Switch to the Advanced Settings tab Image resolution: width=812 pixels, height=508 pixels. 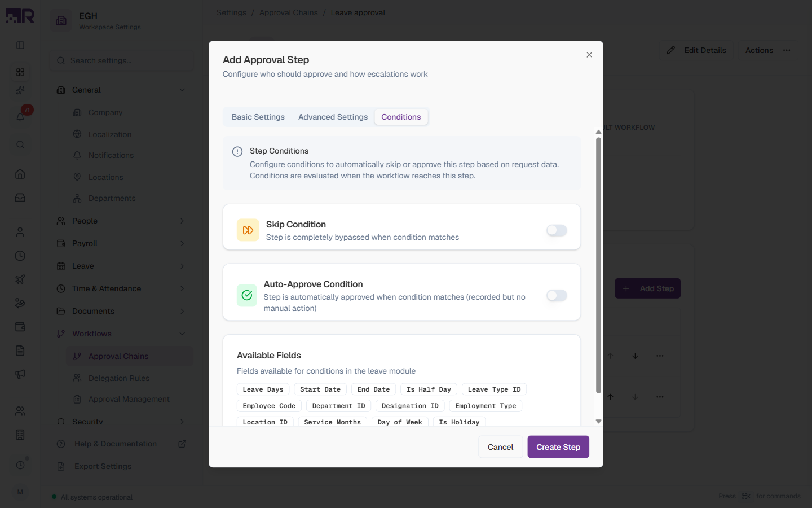(x=333, y=117)
